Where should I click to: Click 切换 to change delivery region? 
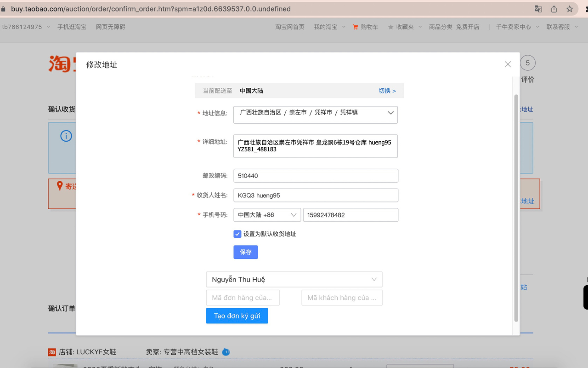387,91
